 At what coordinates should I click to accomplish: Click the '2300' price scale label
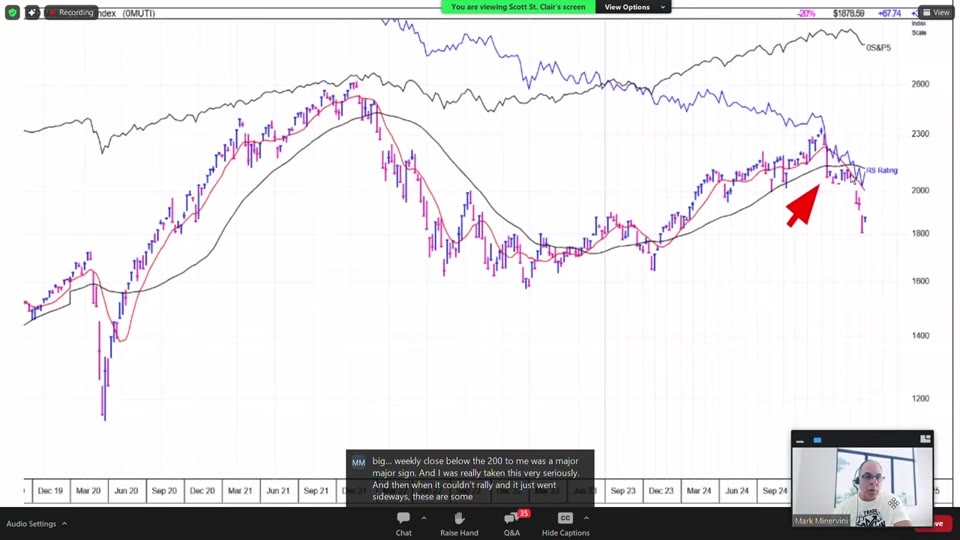[920, 134]
